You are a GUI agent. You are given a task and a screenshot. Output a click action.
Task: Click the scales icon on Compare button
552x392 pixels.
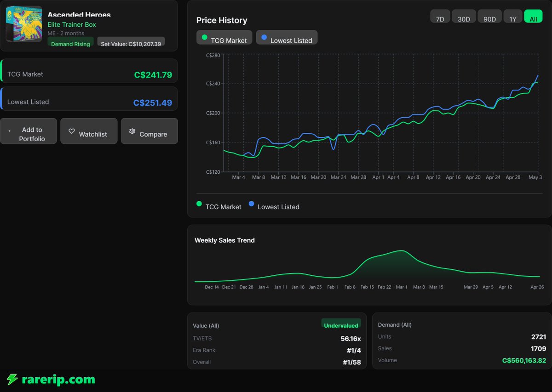pos(132,131)
